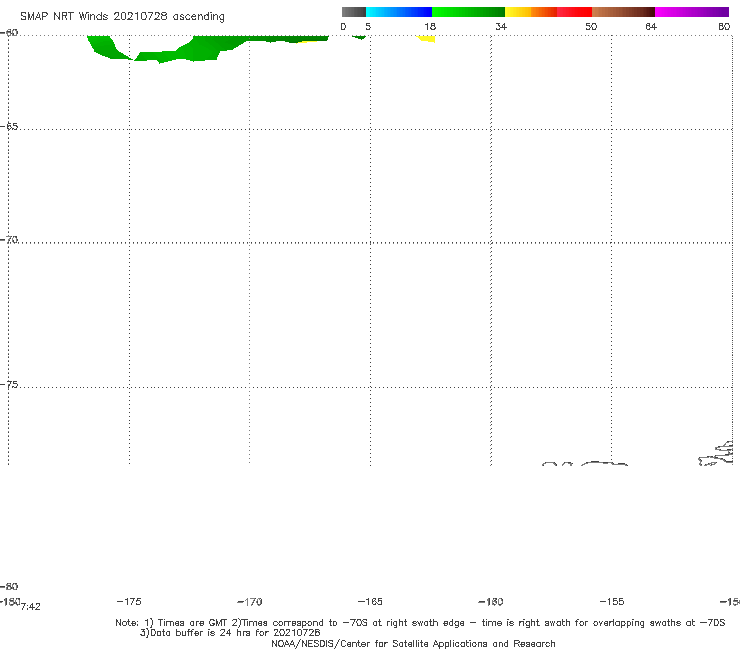
Task: Choose the magenta-purple segment of the color bar
Action: [692, 12]
